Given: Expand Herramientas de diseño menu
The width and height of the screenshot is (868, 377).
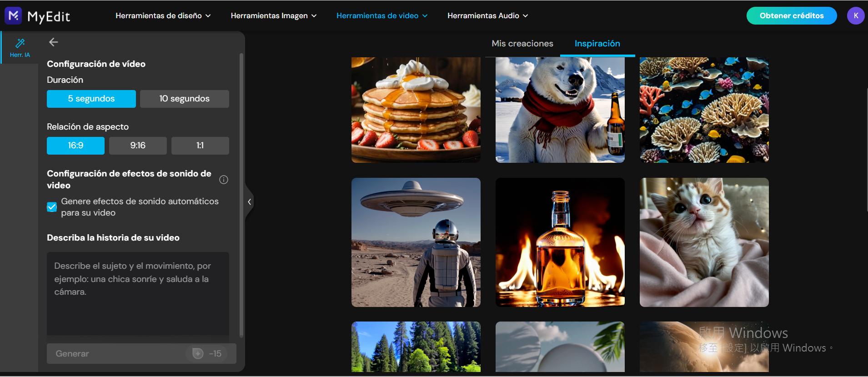Looking at the screenshot, I should coord(163,15).
